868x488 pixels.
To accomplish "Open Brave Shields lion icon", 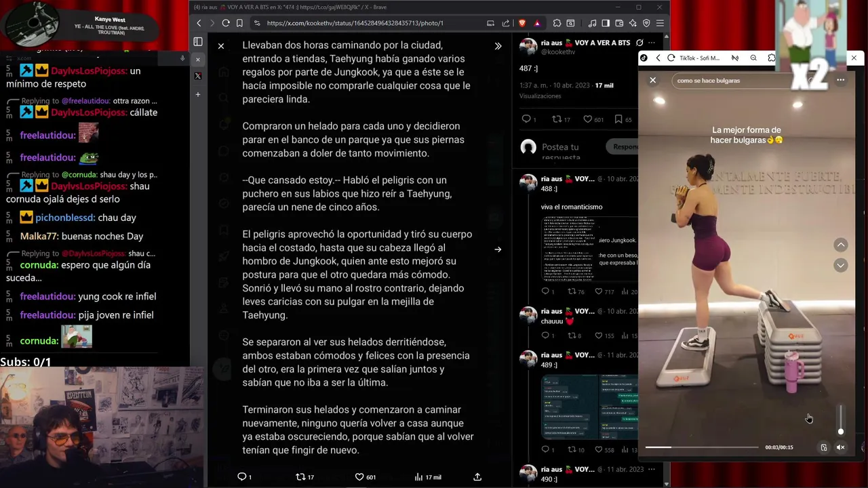I will pos(521,23).
